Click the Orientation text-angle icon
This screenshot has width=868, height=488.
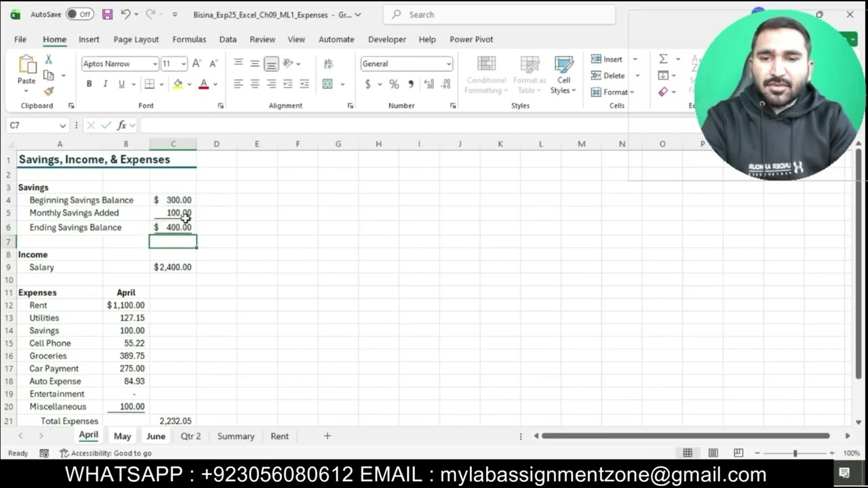pos(288,64)
